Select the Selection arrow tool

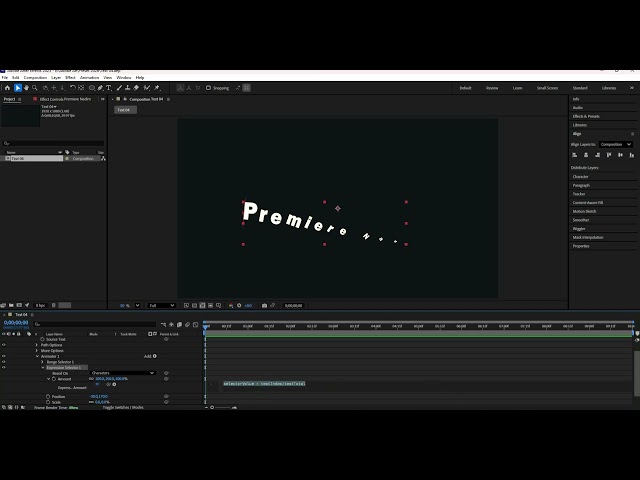[x=18, y=88]
